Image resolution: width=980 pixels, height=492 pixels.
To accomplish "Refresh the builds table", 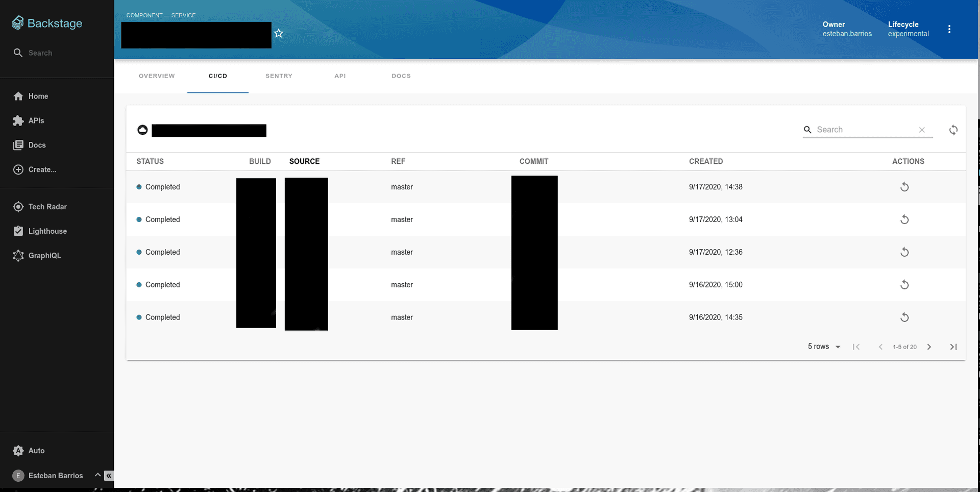I will click(953, 130).
